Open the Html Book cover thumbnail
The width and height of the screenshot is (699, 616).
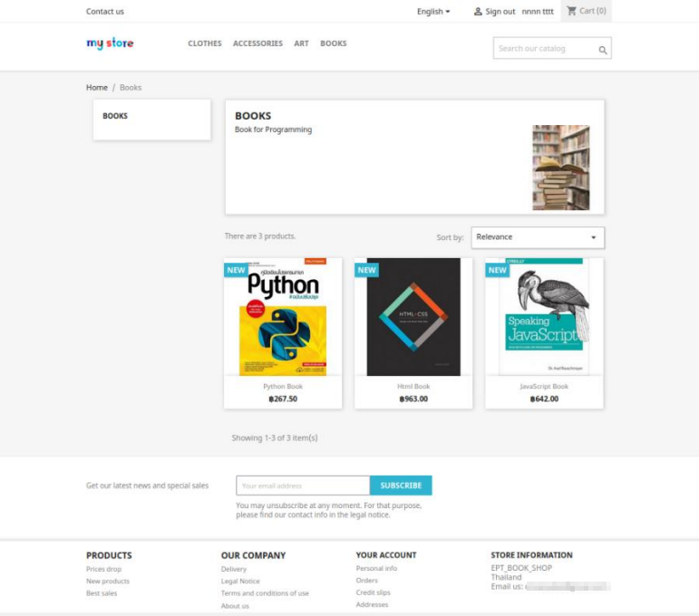click(413, 317)
